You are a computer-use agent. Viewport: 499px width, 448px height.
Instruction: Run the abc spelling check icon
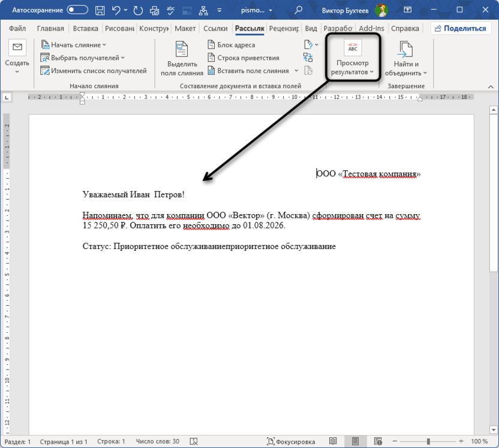[170, 11]
